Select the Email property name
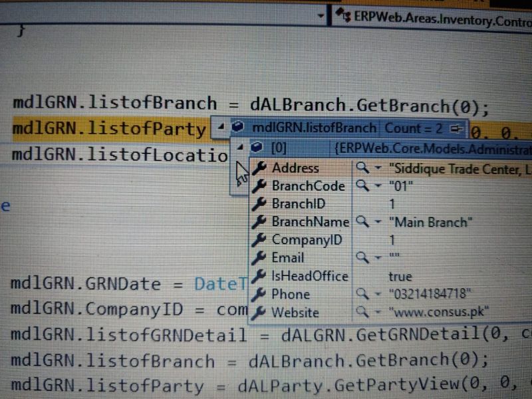Screen dimensions: 532x399 point(288,258)
